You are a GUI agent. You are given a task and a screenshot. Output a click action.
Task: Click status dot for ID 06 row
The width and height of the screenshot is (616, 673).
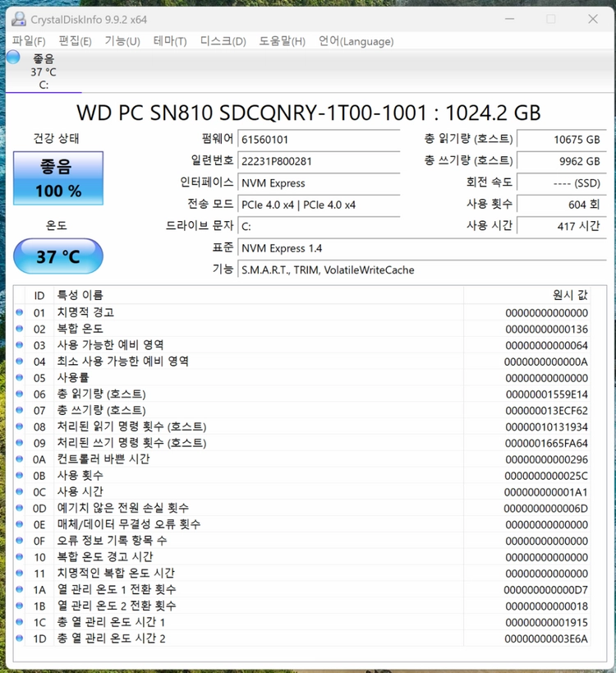[20, 394]
